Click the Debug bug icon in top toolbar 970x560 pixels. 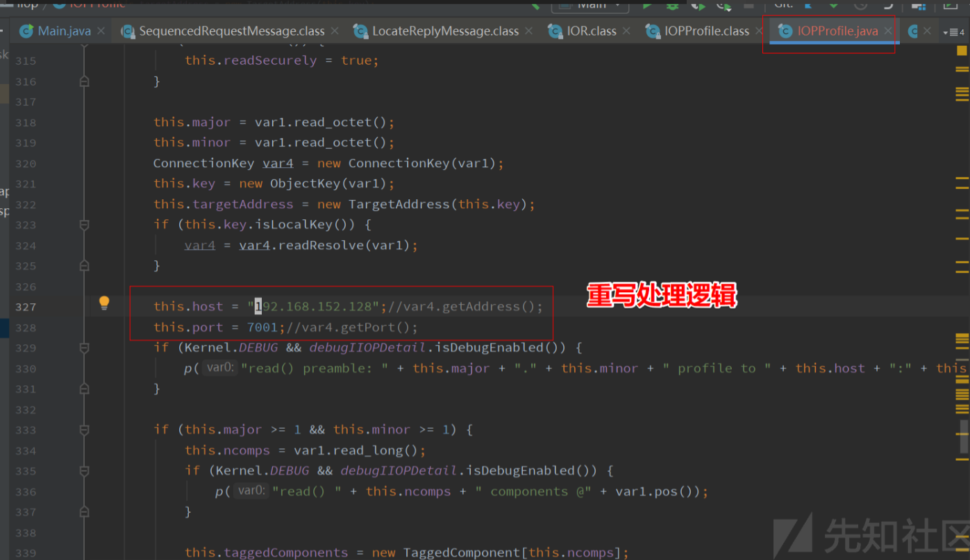point(672,5)
